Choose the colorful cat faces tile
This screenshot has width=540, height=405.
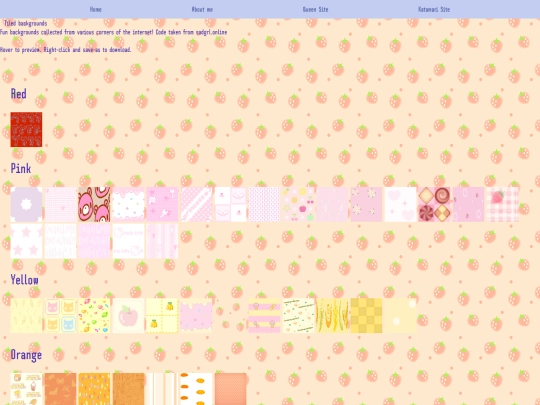tap(60, 316)
